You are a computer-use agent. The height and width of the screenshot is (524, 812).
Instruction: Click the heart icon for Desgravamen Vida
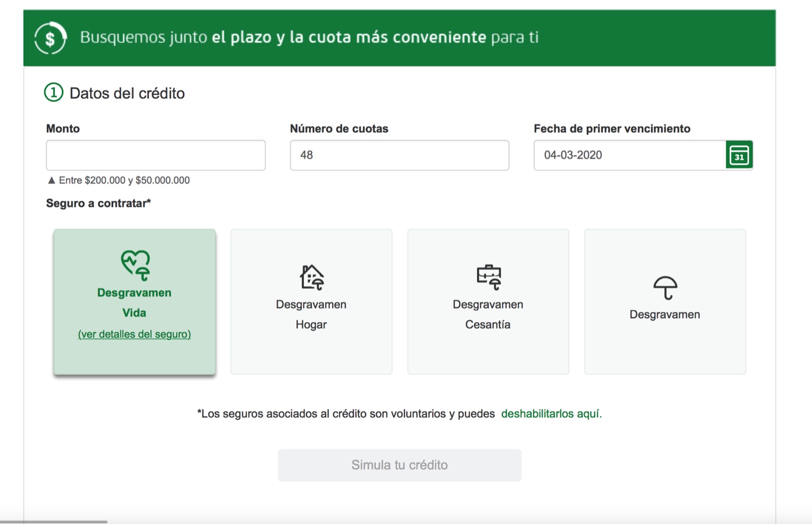point(135,265)
